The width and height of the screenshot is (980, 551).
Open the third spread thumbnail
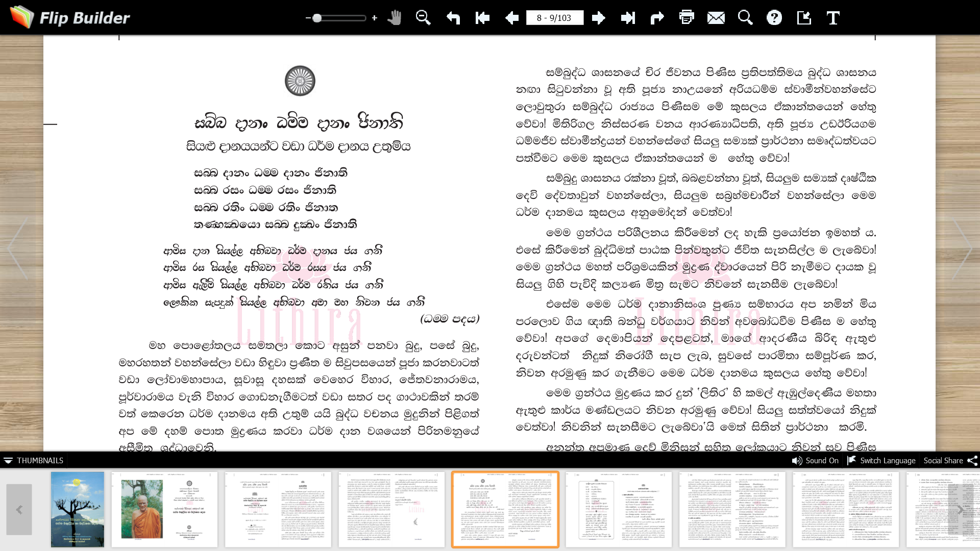278,509
